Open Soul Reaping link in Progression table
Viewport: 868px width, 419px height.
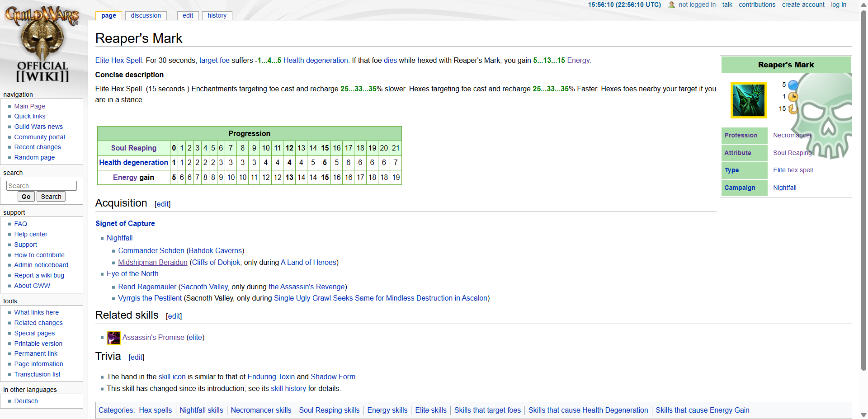pyautogui.click(x=134, y=148)
